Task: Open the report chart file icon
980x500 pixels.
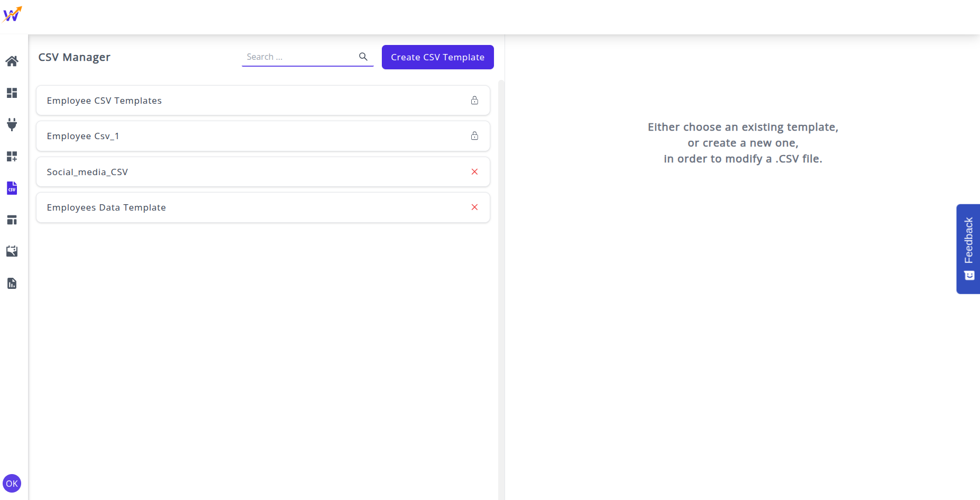Action: pos(12,283)
